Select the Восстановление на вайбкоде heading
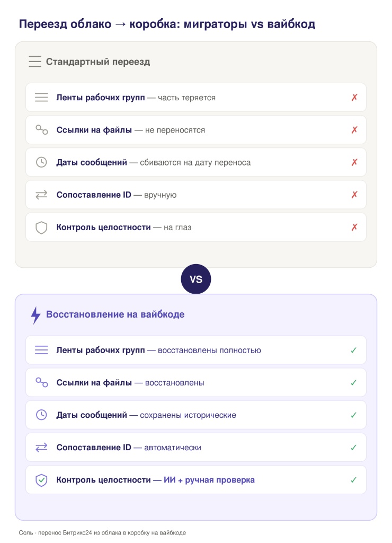392x543 pixels. [x=115, y=314]
